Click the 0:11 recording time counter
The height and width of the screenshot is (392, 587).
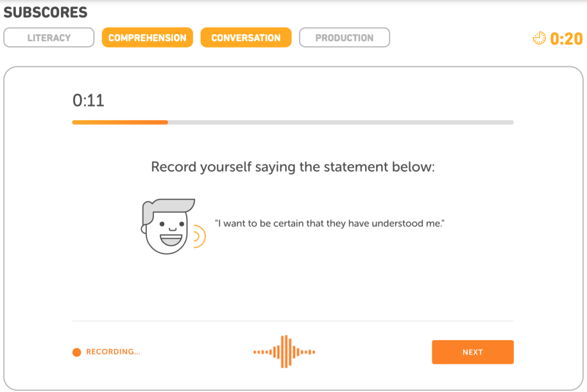point(88,101)
